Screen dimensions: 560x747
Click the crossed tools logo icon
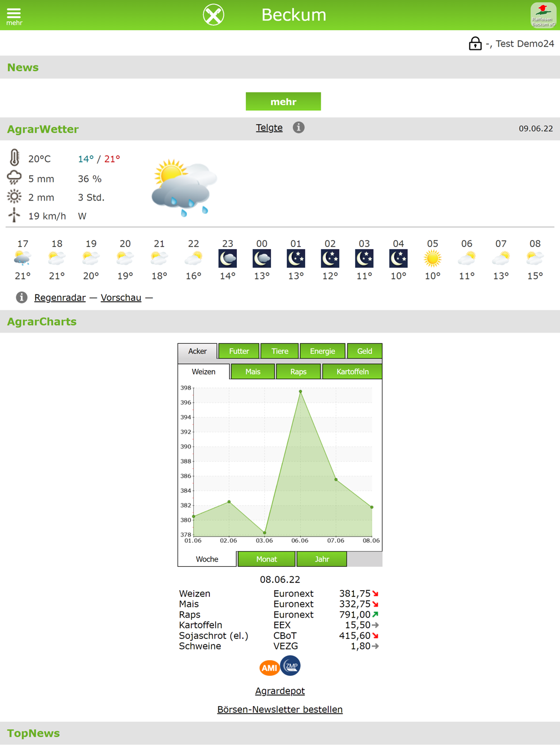pyautogui.click(x=213, y=15)
